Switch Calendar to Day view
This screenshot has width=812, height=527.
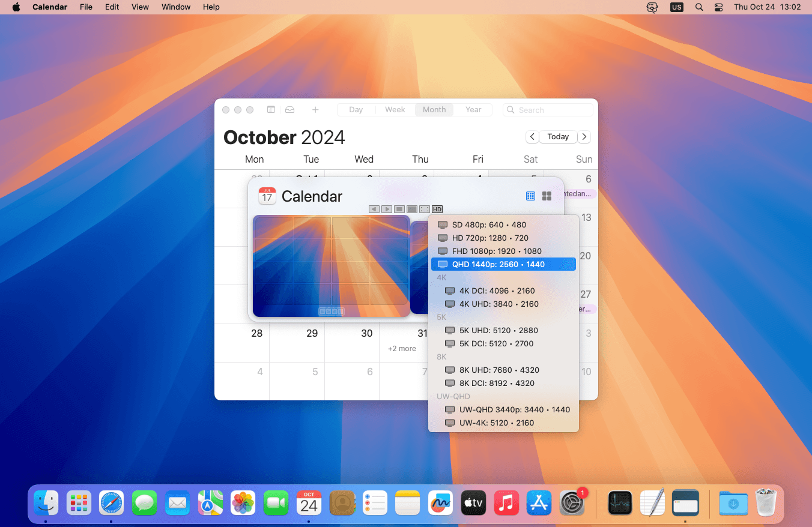[356, 110]
